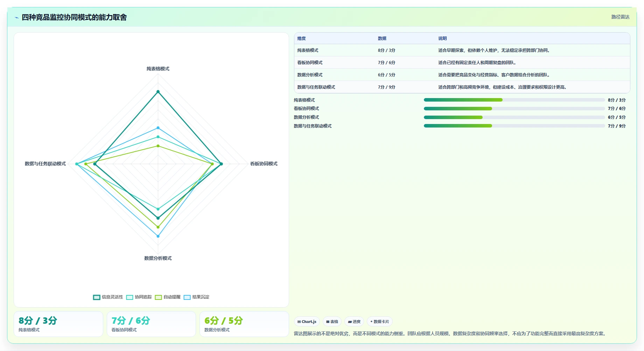The height and width of the screenshot is (351, 644).
Task: Click the description starting 适合需要把竞品变化
Action: coord(495,75)
